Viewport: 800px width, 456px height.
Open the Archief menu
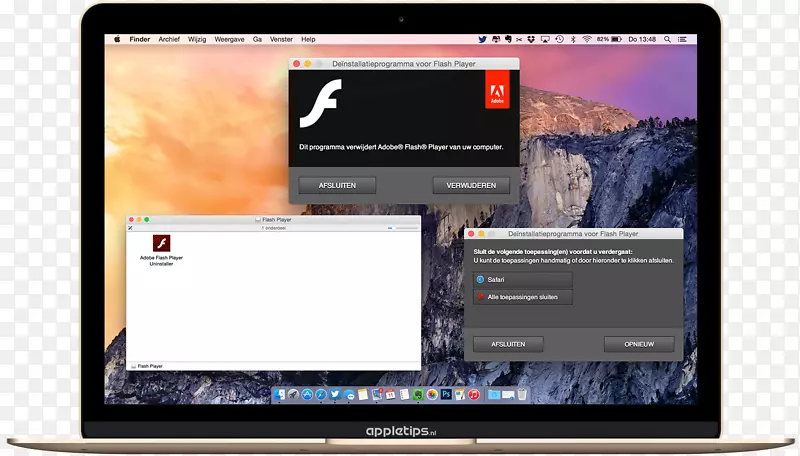(x=169, y=39)
